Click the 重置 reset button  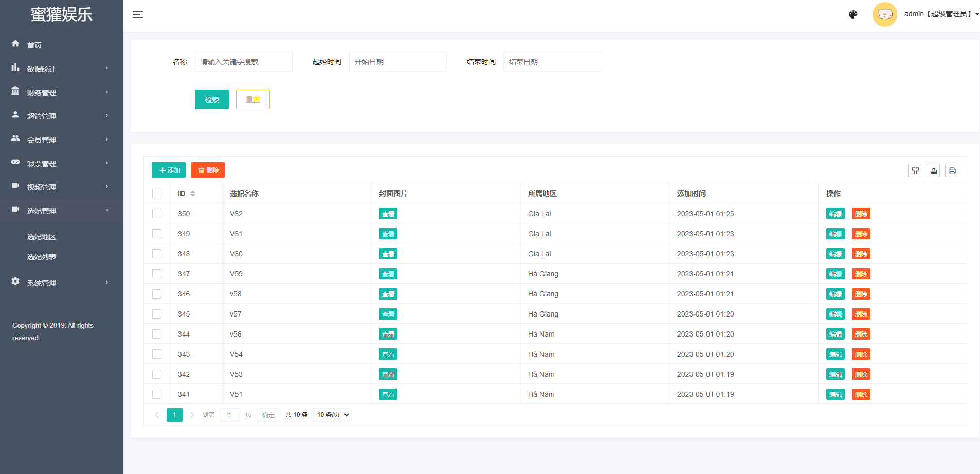[x=252, y=99]
